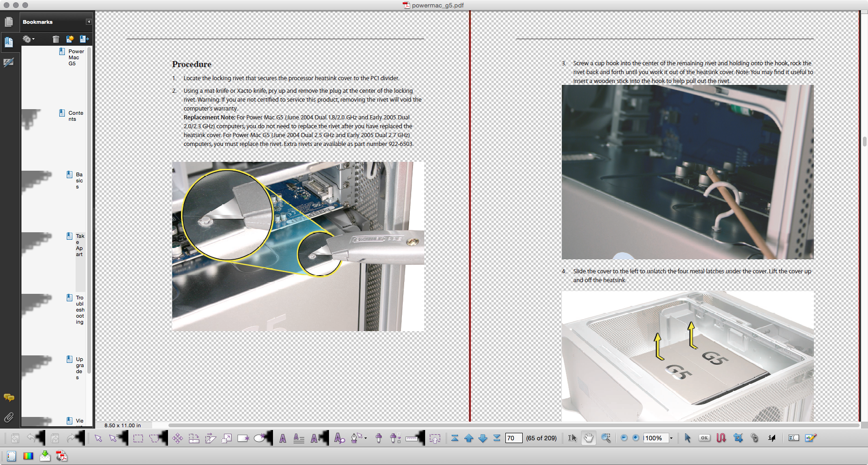Click the zoom in button

pos(636,438)
